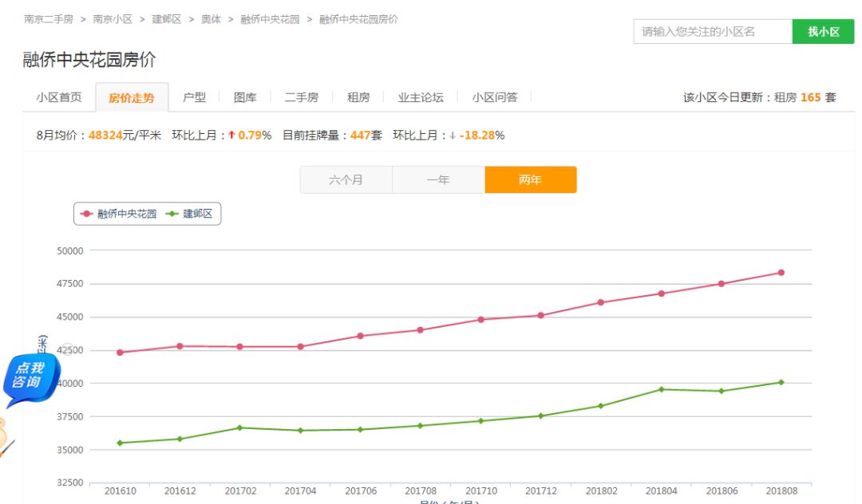
Task: Click the 201808 point on the pink line
Action: 781,272
